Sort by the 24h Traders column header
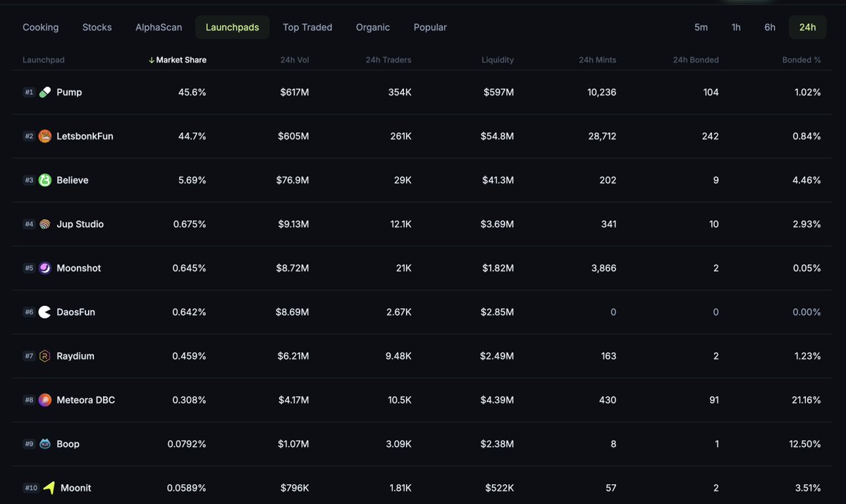This screenshot has height=504, width=846. 388,60
